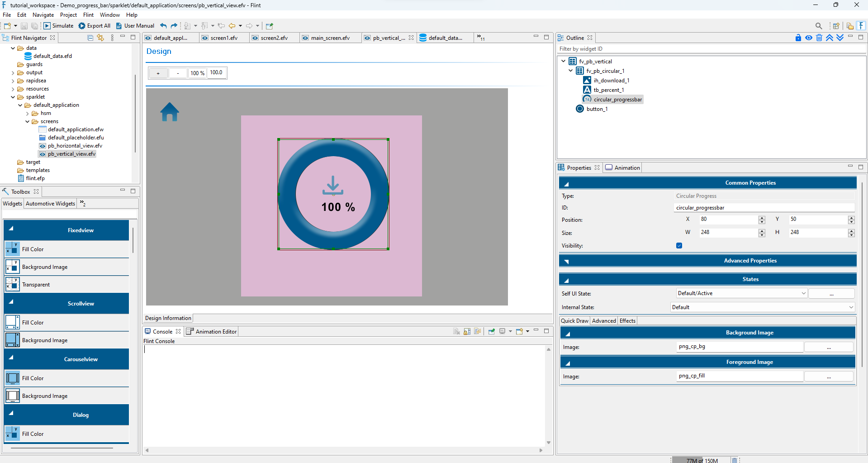Click the + zoom button above the canvas
This screenshot has width=868, height=463.
(157, 73)
